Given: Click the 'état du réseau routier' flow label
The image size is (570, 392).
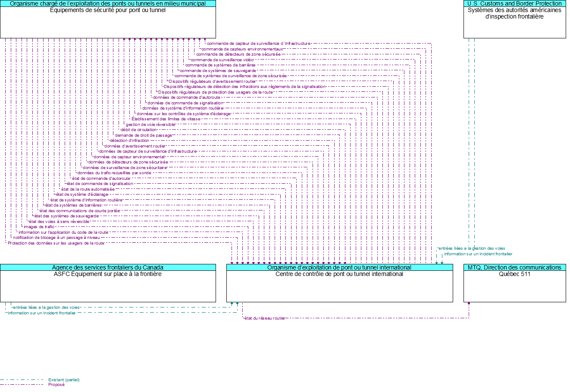Looking at the screenshot, I should coord(265,318).
